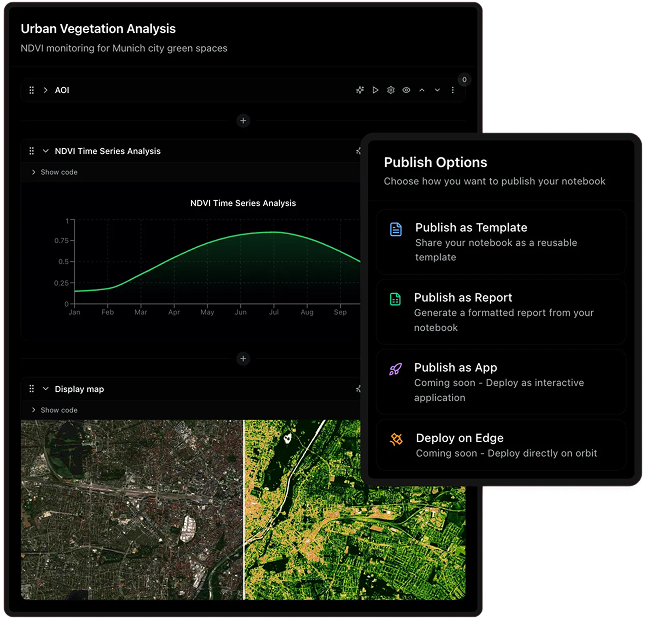Toggle AOI cell visibility eye icon
The image size is (645, 618).
point(406,90)
